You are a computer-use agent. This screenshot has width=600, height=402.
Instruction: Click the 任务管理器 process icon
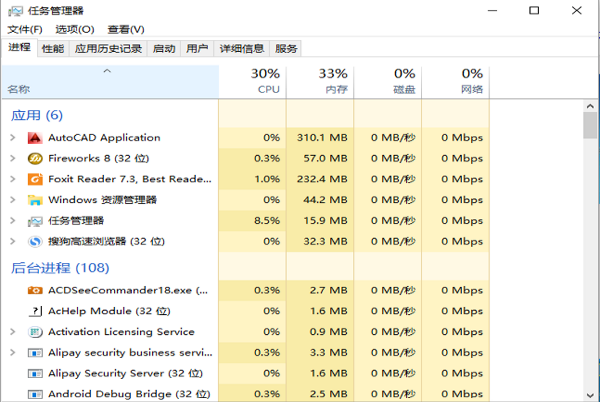click(x=34, y=220)
